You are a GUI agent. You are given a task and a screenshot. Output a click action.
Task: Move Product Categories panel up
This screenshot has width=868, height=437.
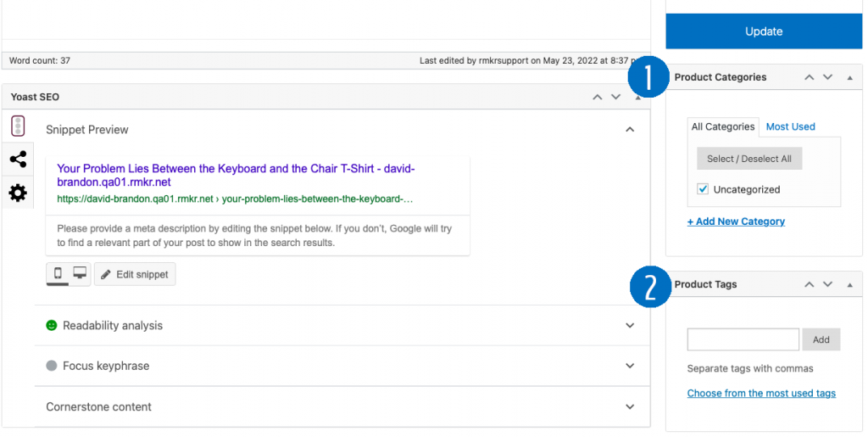[x=810, y=77]
